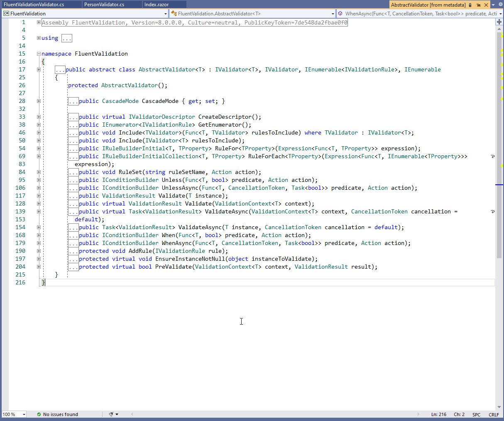Click the IRuleBuilderInitialCollection type name
Viewport: 504px width, 421px height.
tap(150, 157)
